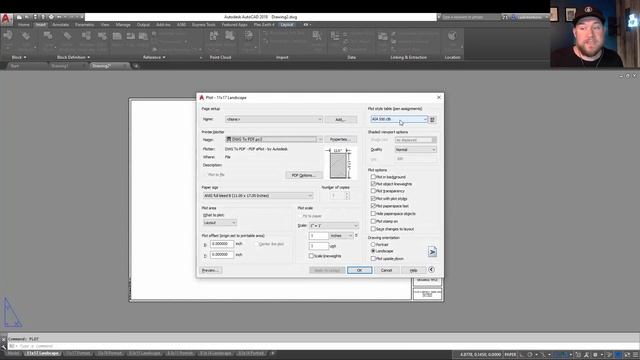Click Cancel in the Plot dialog
Screen dimensions: 640x360
click(386, 270)
